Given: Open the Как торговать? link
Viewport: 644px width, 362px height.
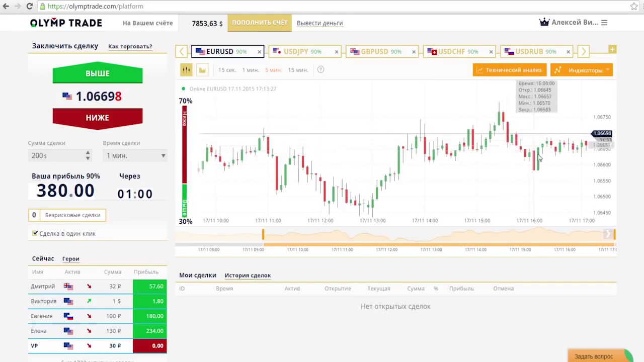Looking at the screenshot, I should 130,46.
